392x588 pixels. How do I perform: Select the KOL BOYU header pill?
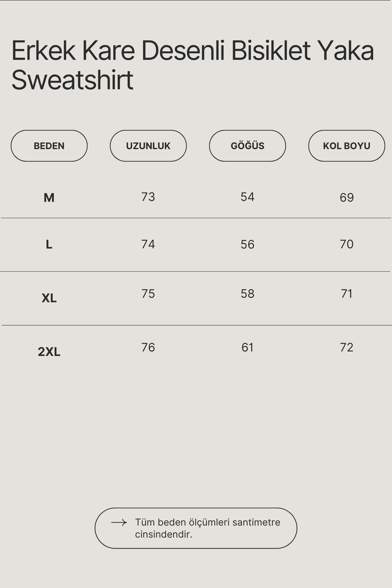coord(347,146)
